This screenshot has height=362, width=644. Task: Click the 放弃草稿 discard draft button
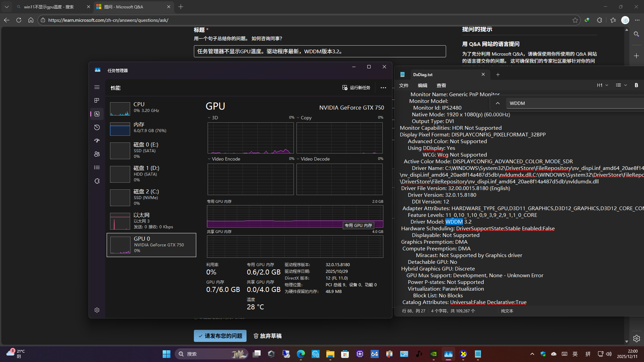click(x=267, y=336)
